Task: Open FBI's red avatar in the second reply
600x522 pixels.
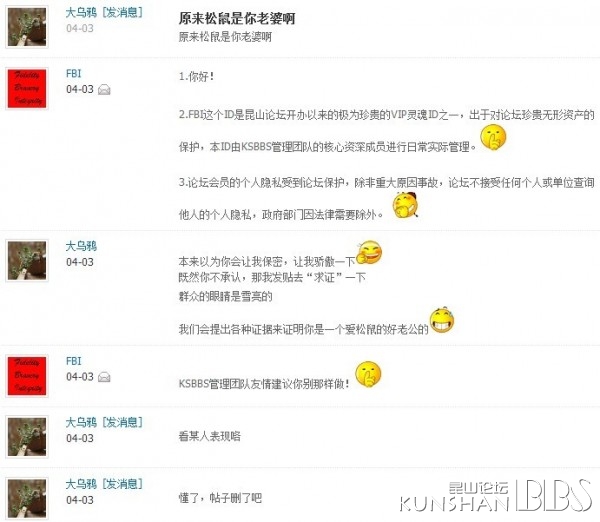Action: coord(27,376)
